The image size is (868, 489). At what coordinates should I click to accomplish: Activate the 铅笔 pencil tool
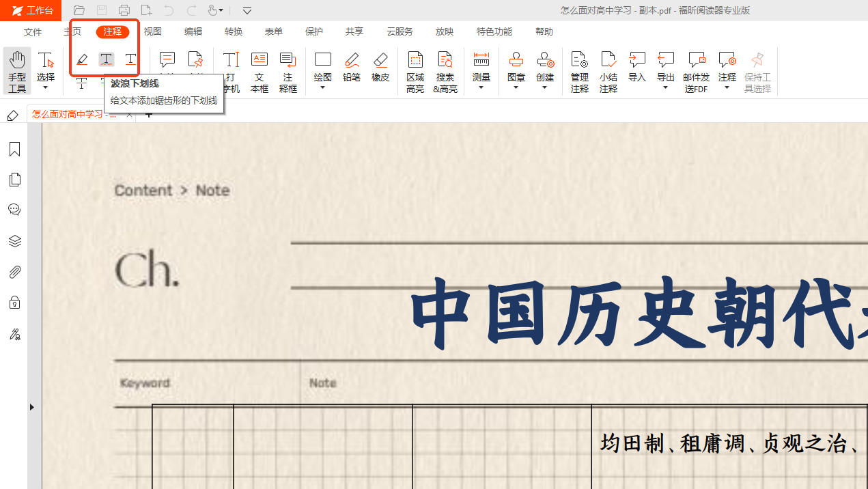(x=352, y=68)
